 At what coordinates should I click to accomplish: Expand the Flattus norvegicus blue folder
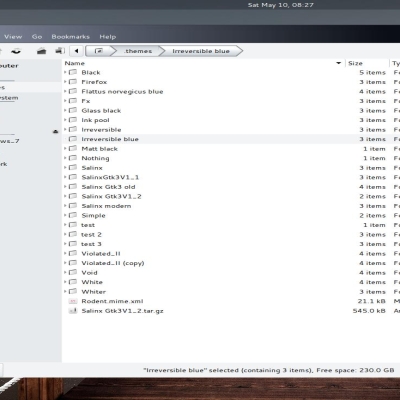[65, 91]
